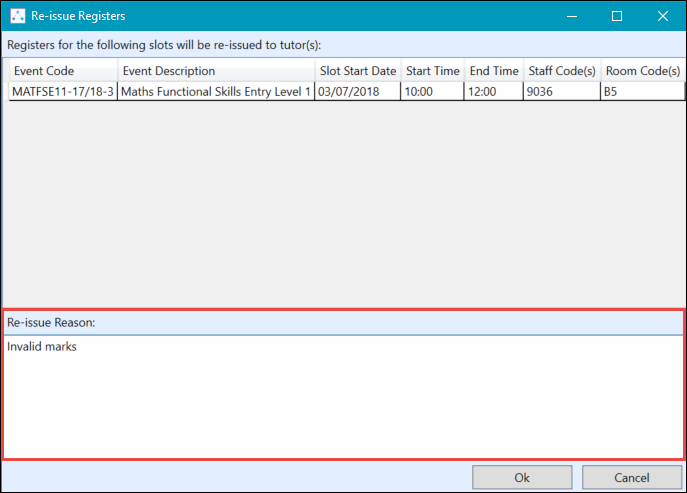Select the Maths Functional Skills description cell
This screenshot has height=493, width=687.
pyautogui.click(x=215, y=91)
